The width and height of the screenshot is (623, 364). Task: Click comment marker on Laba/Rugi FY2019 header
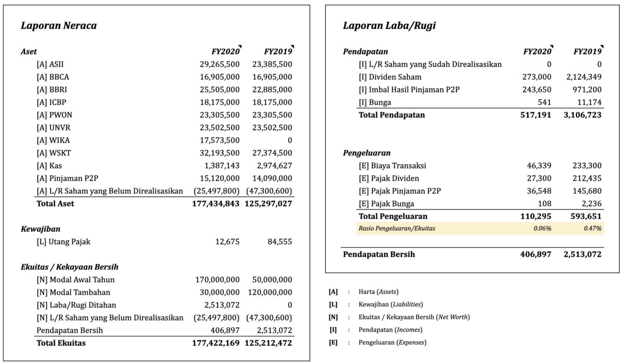point(602,47)
